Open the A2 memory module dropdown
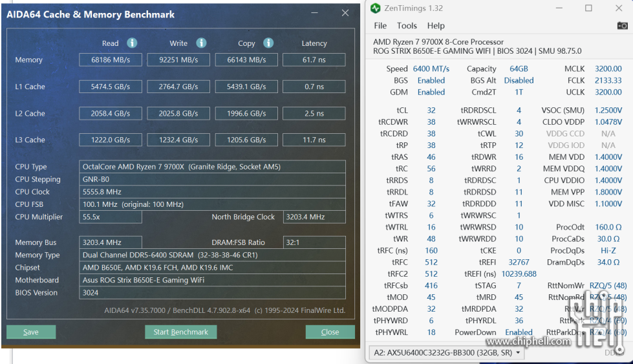Screen dimensions: 633x364 coord(447,352)
